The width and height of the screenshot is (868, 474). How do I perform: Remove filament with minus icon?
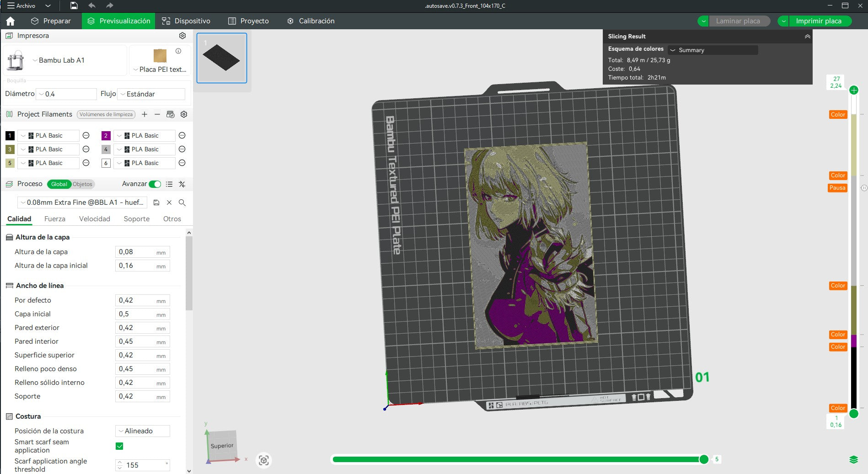coord(157,114)
